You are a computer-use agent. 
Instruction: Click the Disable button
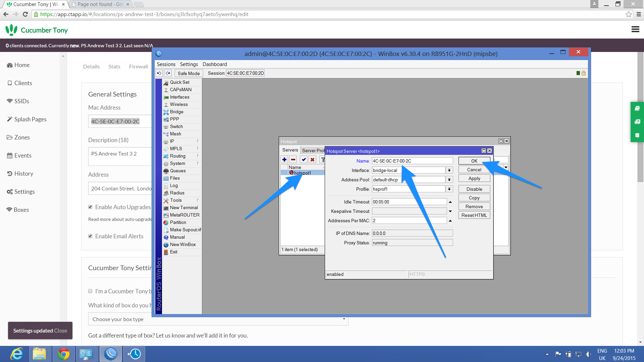474,189
